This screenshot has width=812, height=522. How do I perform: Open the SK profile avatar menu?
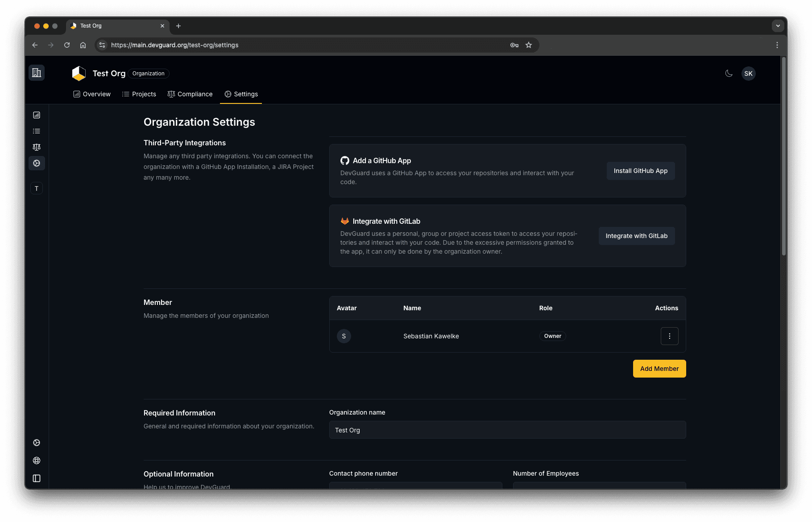(x=748, y=73)
